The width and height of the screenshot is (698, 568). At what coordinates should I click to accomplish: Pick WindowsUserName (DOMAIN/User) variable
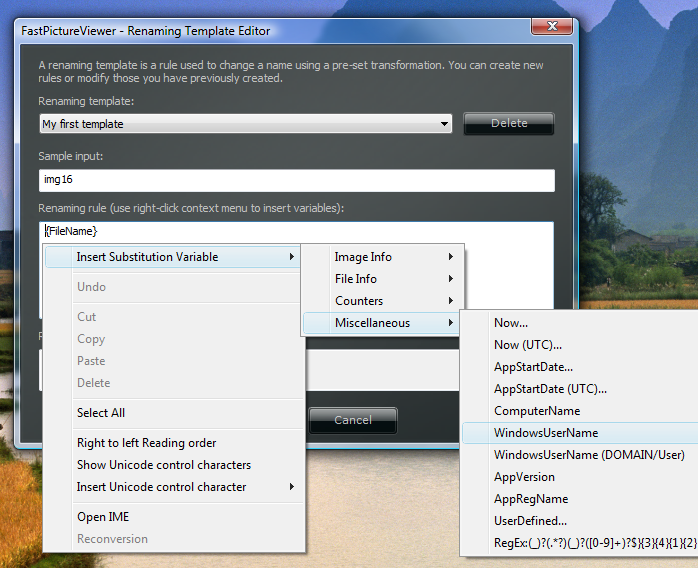[580, 455]
